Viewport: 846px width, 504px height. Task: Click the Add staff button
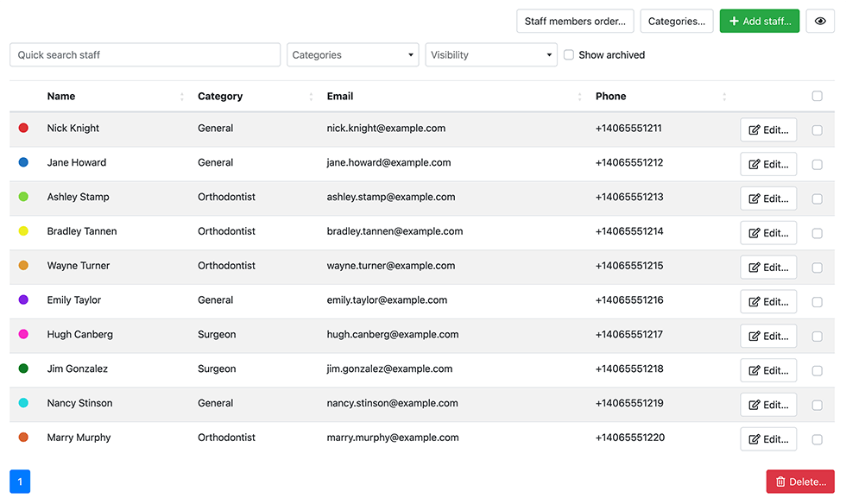[759, 21]
